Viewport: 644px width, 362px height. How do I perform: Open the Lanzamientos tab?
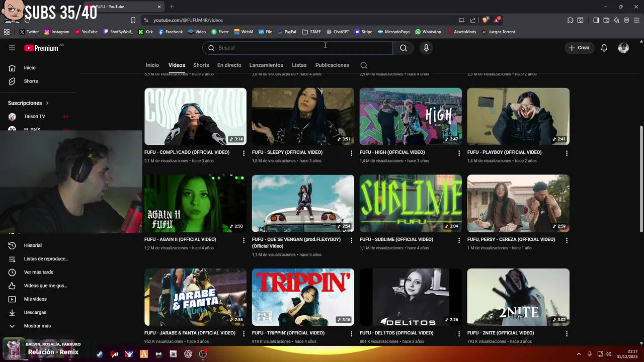(266, 65)
